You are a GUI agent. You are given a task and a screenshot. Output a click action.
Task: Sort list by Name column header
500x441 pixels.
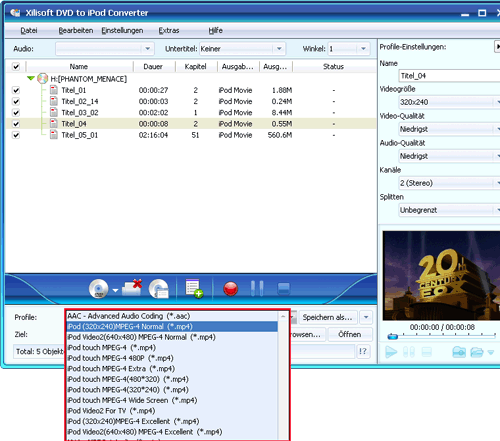click(x=79, y=67)
